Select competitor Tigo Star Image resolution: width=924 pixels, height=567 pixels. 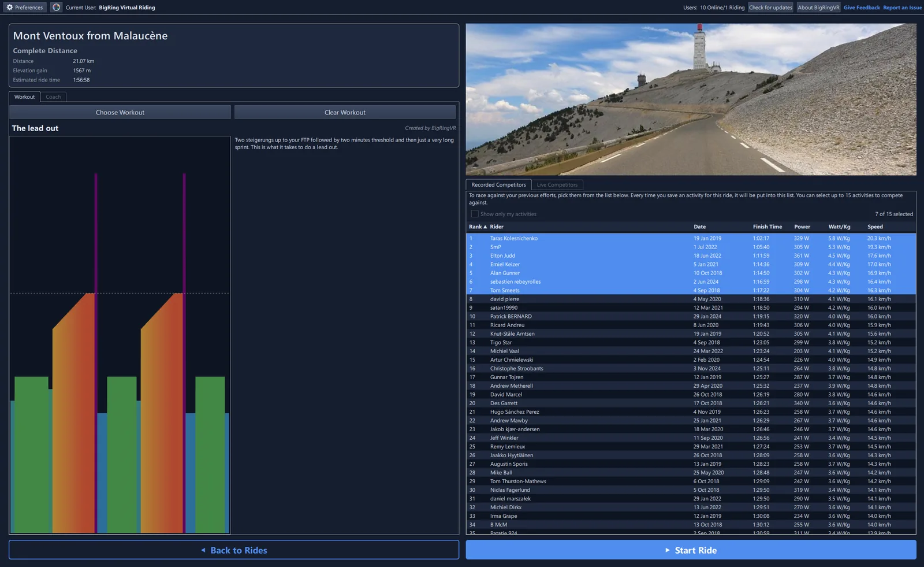pos(691,342)
